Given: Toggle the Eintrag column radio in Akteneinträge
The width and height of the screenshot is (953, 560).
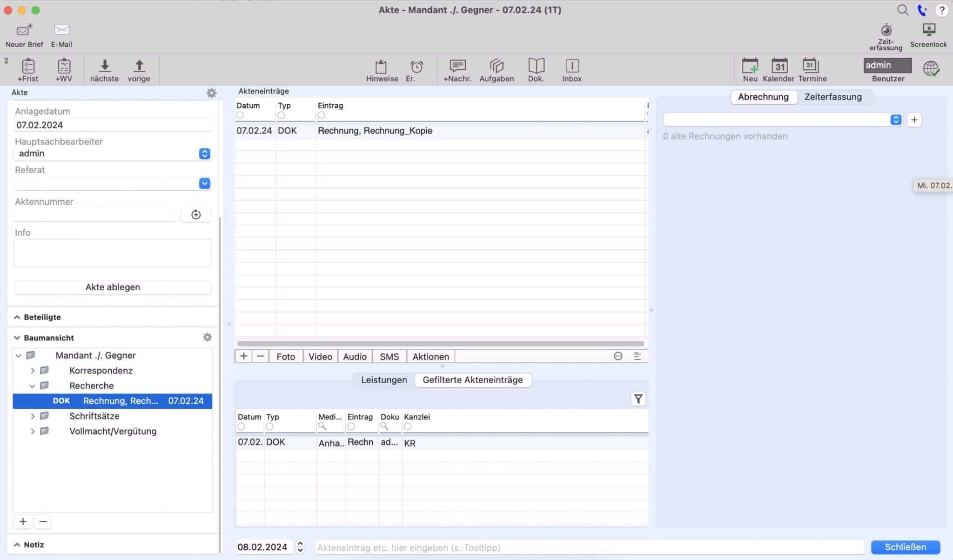Looking at the screenshot, I should (x=322, y=115).
